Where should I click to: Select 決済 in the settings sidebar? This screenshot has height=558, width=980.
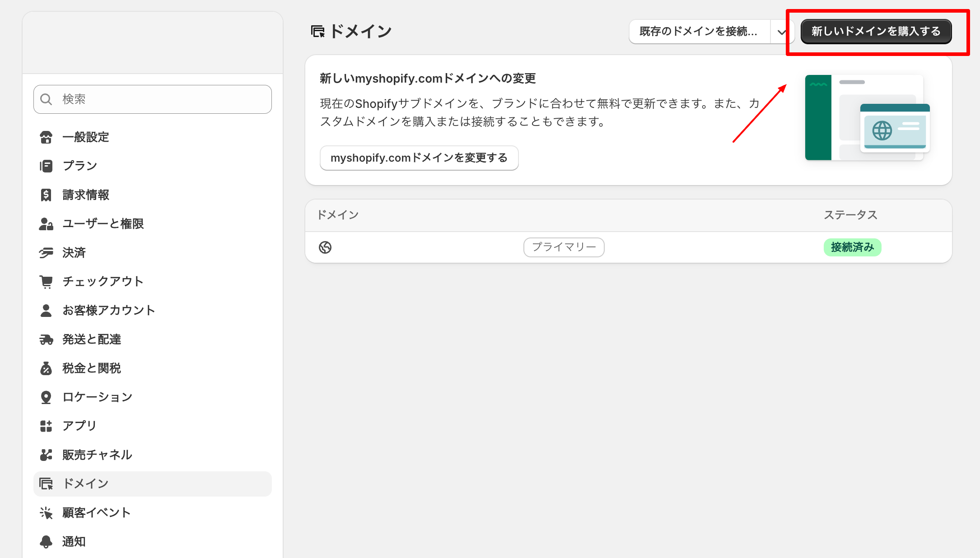(74, 253)
